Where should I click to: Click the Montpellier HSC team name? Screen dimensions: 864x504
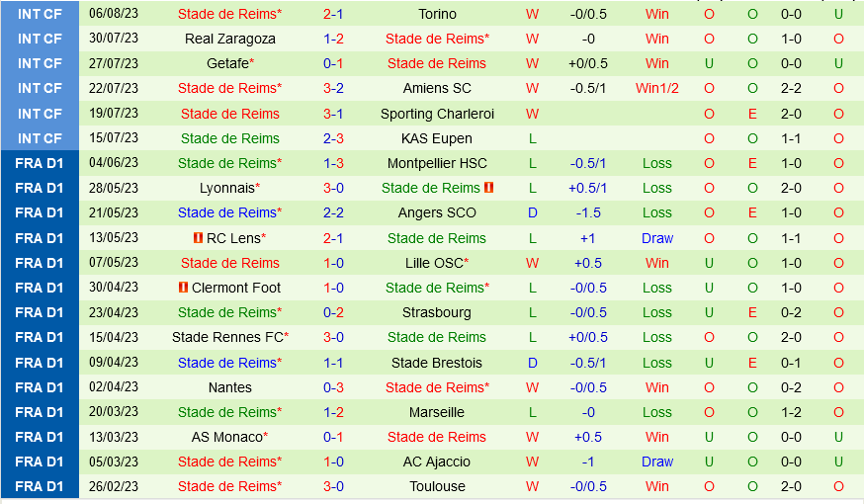coord(437,163)
